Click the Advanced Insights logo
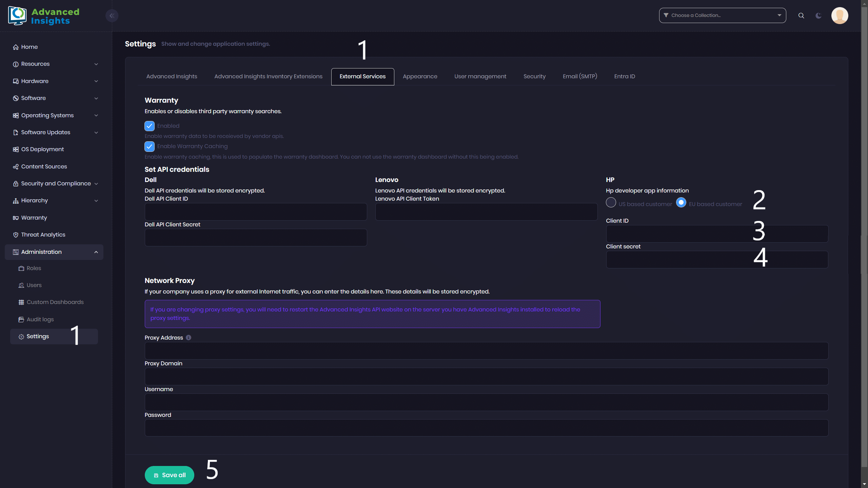 point(44,16)
